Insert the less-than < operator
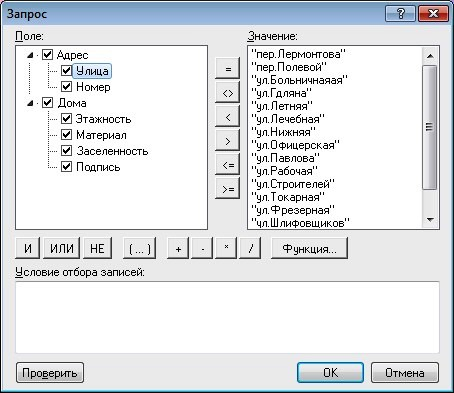Viewport: 454px width, 393px height. click(x=228, y=117)
